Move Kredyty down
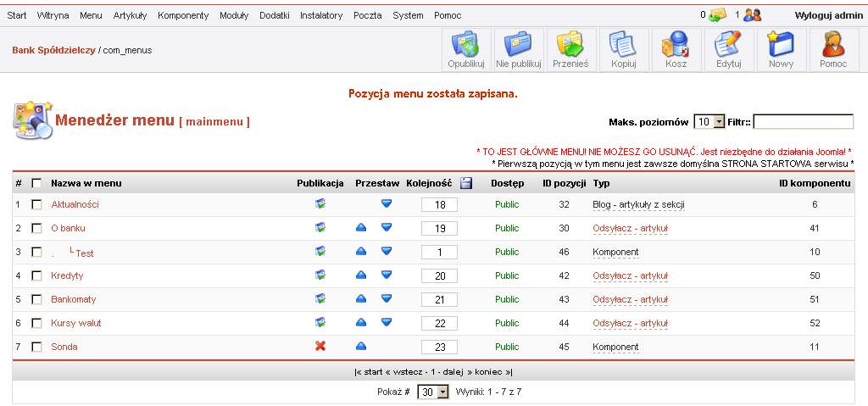This screenshot has height=406, width=868. tap(387, 275)
